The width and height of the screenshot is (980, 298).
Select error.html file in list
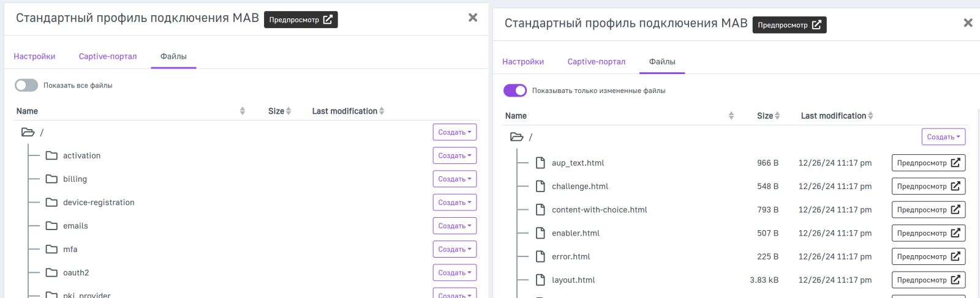tap(571, 257)
